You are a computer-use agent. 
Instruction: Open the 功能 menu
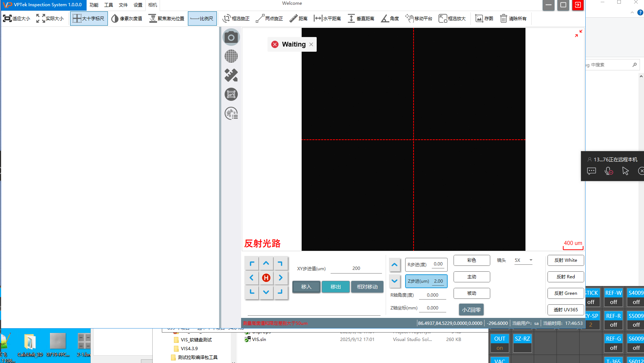coord(94,5)
